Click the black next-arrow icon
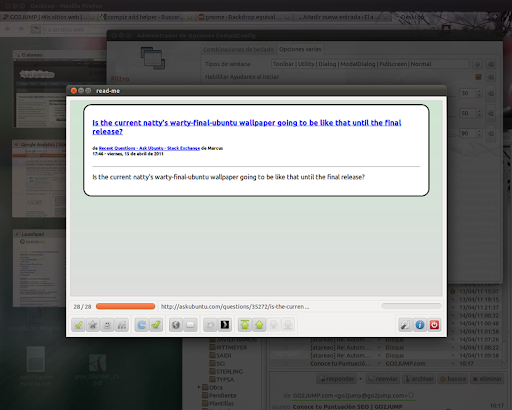 pyautogui.click(x=225, y=325)
